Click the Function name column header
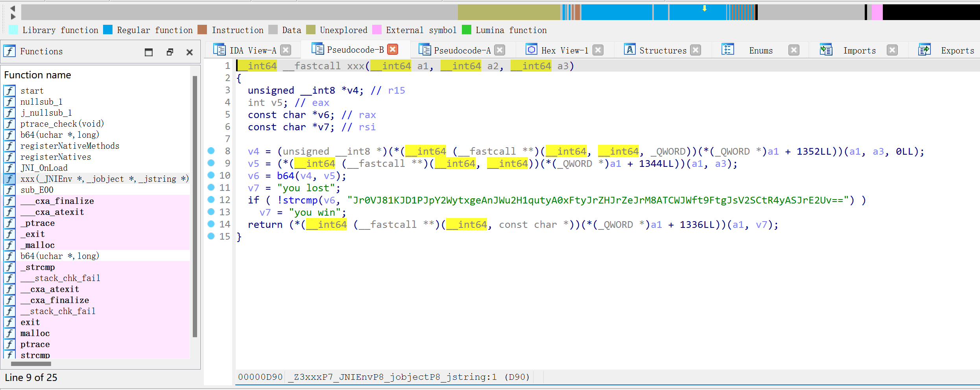This screenshot has height=390, width=980. [x=38, y=75]
